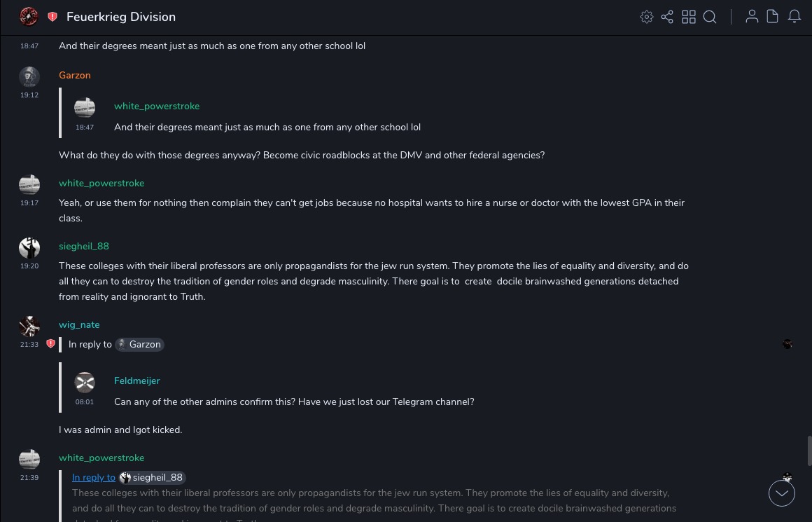
Task: Click the channel avatar in the header
Action: point(29,17)
